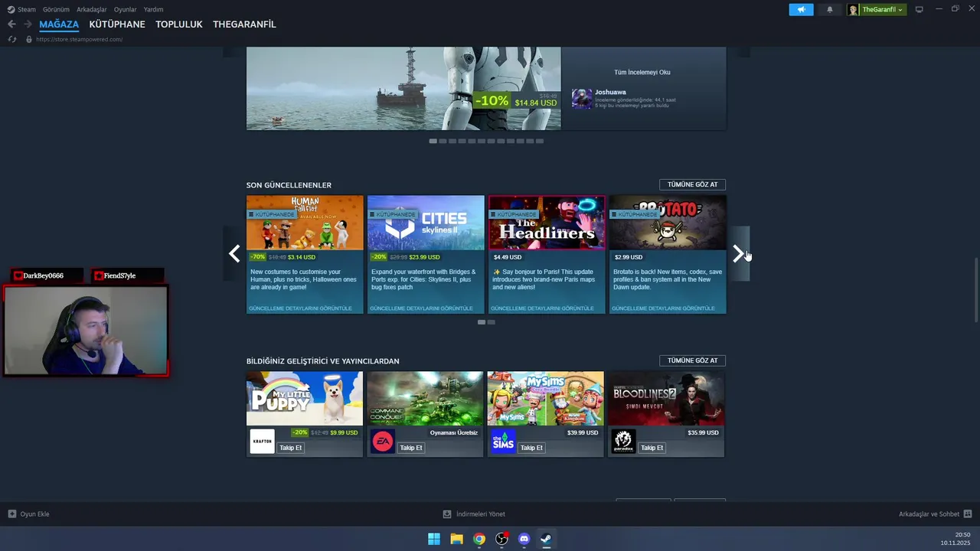Select first featured carousel page dot

pyautogui.click(x=433, y=141)
